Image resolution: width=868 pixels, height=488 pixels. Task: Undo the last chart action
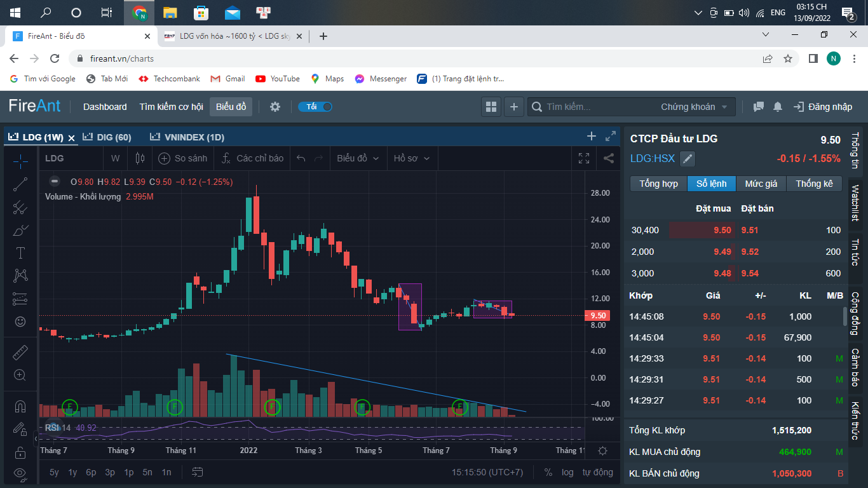(x=301, y=158)
